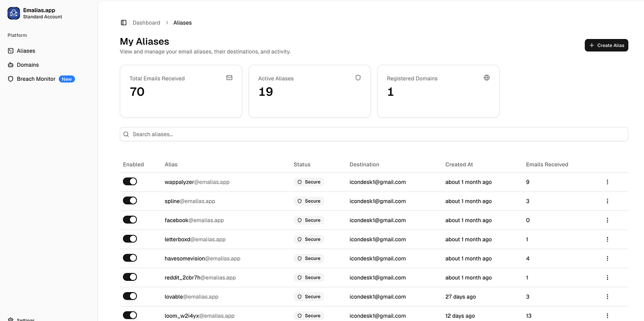Click the sidebar collapse icon beside the breadcrumb
Viewport: 644px width, 321px height.
125,22
